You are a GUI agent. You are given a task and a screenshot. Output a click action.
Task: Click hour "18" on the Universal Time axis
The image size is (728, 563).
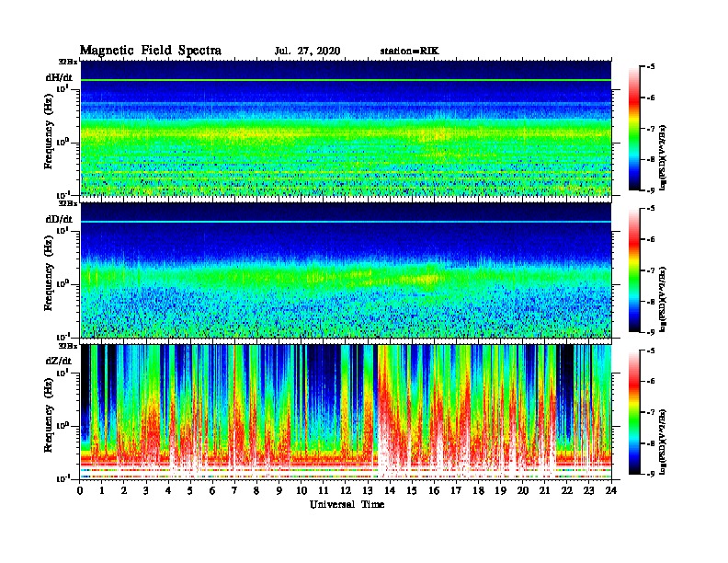(478, 491)
